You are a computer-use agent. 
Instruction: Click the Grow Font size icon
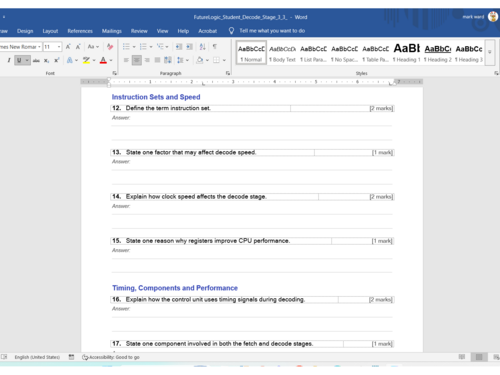tap(68, 47)
